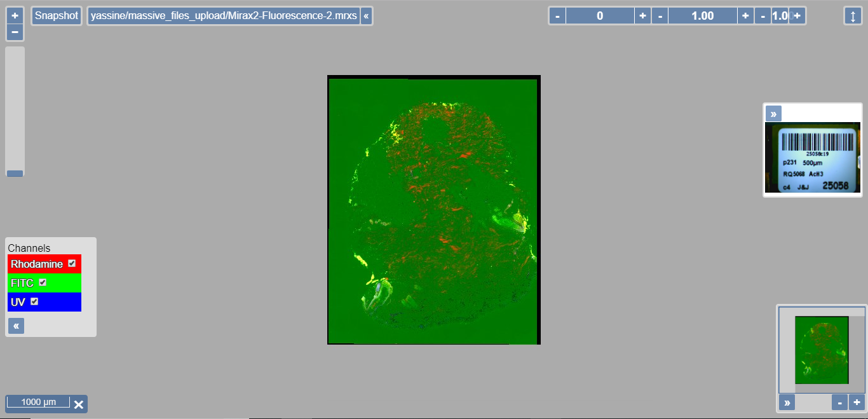Disable the UV channel checkbox
The image size is (868, 419).
coord(34,301)
